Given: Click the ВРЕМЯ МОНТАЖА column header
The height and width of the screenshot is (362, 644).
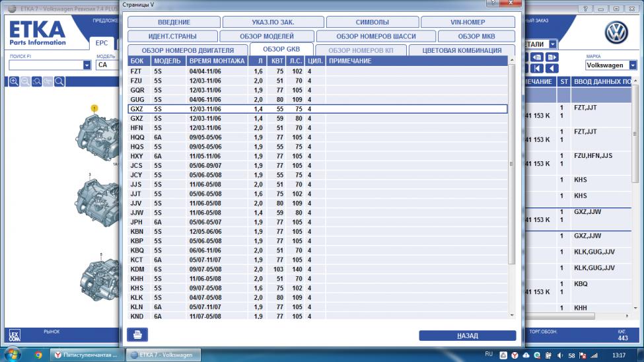Looking at the screenshot, I should click(217, 61).
